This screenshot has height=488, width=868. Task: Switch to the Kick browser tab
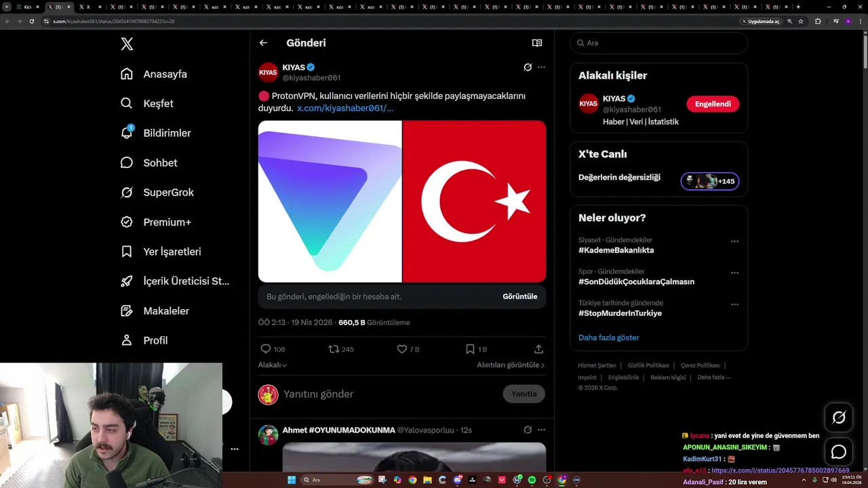pyautogui.click(x=28, y=7)
